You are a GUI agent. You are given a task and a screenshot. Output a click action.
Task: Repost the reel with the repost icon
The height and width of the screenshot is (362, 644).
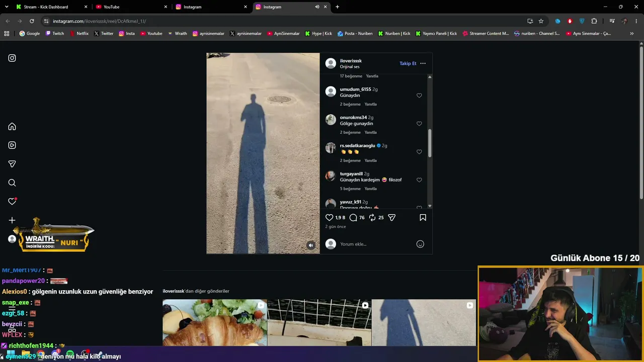click(372, 218)
